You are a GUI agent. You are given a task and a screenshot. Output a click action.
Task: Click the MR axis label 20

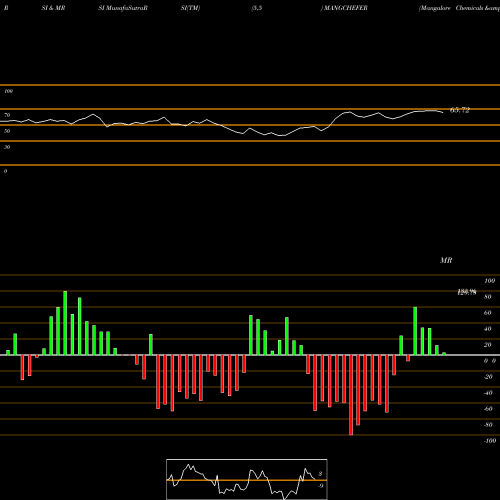point(488,345)
